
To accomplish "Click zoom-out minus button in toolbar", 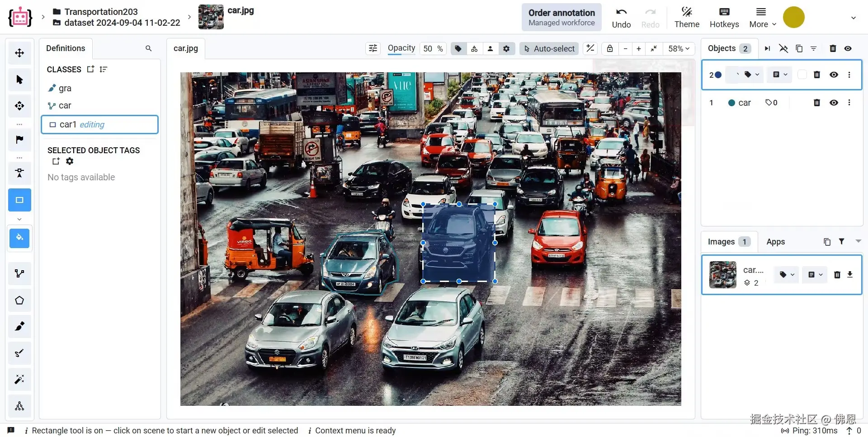I will click(625, 48).
